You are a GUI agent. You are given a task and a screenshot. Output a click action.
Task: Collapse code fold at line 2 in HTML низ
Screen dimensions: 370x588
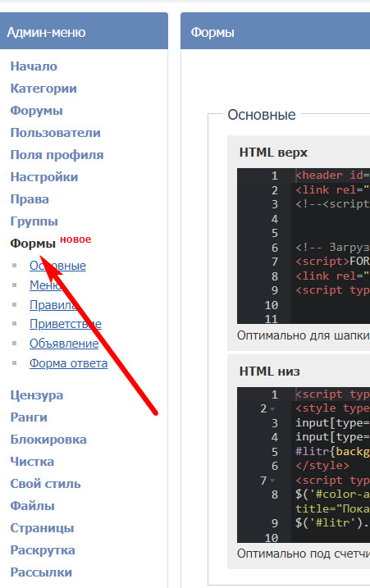click(x=272, y=408)
